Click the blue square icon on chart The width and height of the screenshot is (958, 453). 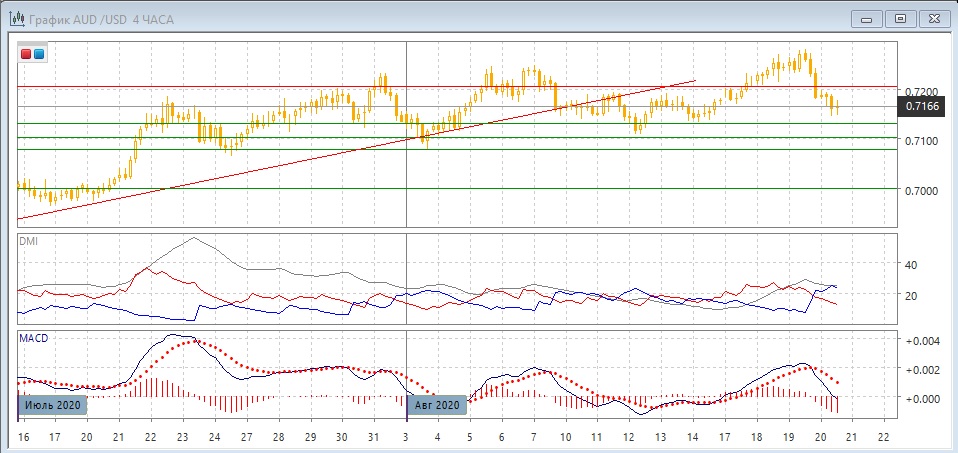[39, 54]
